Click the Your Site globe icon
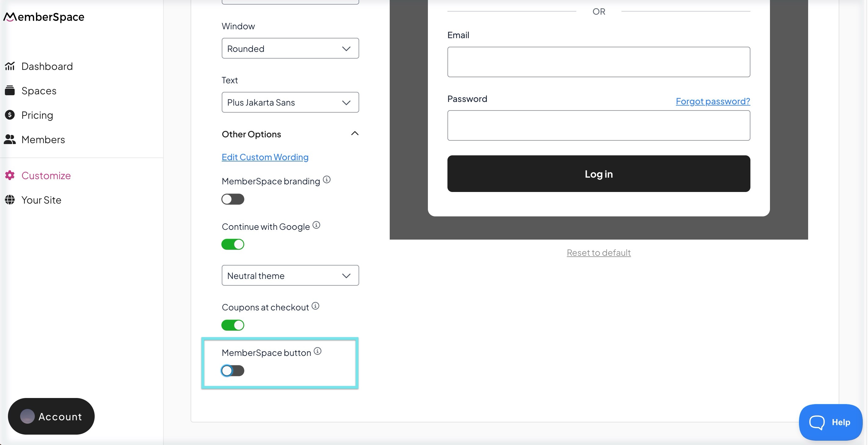 (x=10, y=200)
